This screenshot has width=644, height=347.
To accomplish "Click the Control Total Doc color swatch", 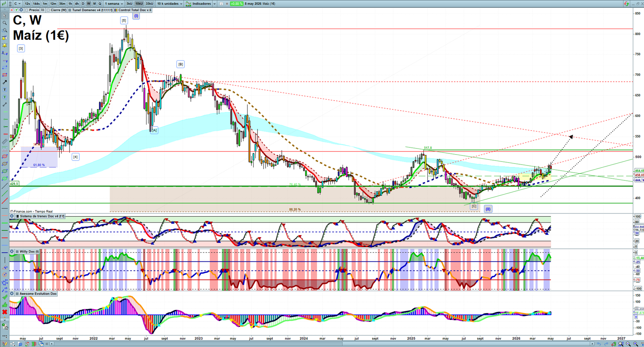I will click(116, 10).
